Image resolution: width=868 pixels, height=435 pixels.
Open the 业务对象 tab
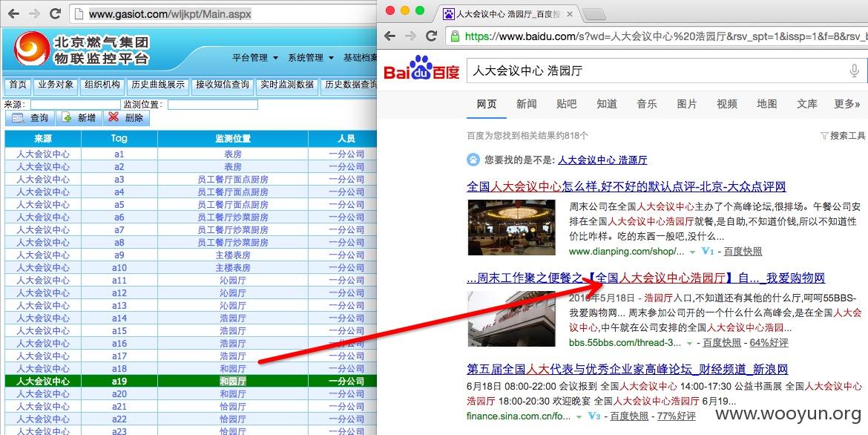coord(56,85)
